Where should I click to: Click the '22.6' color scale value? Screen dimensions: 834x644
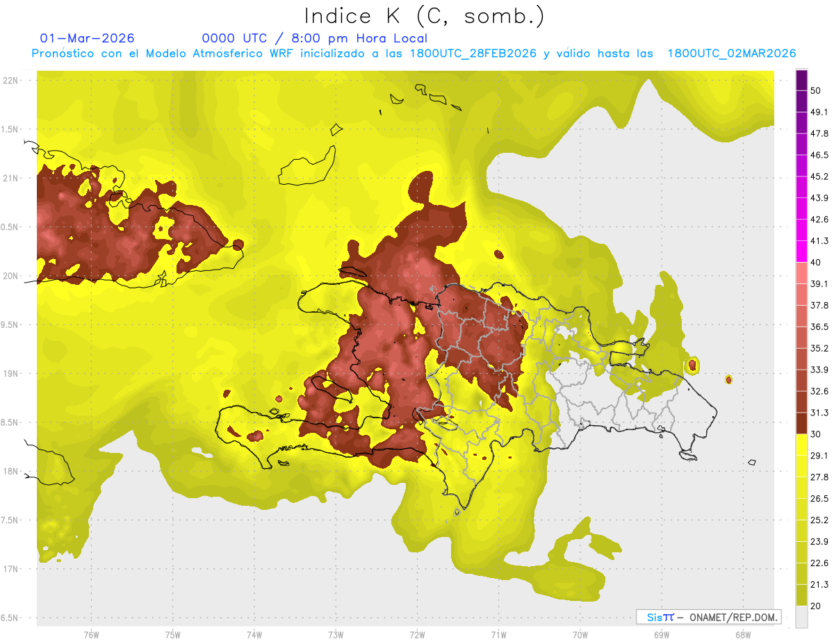[819, 563]
